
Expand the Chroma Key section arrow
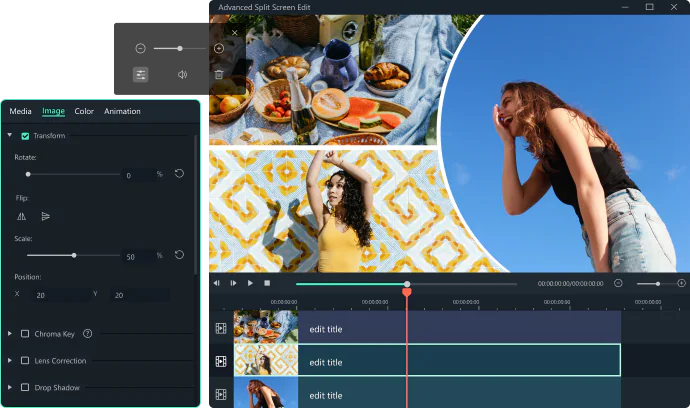10,333
